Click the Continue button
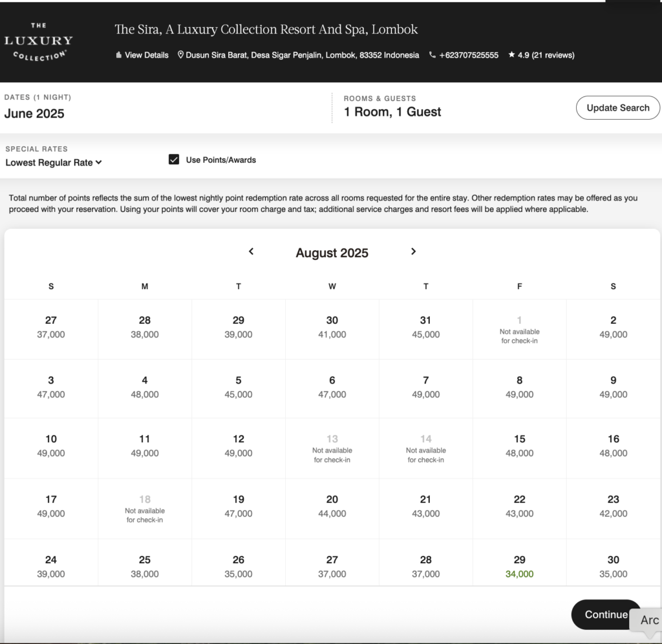 tap(606, 614)
